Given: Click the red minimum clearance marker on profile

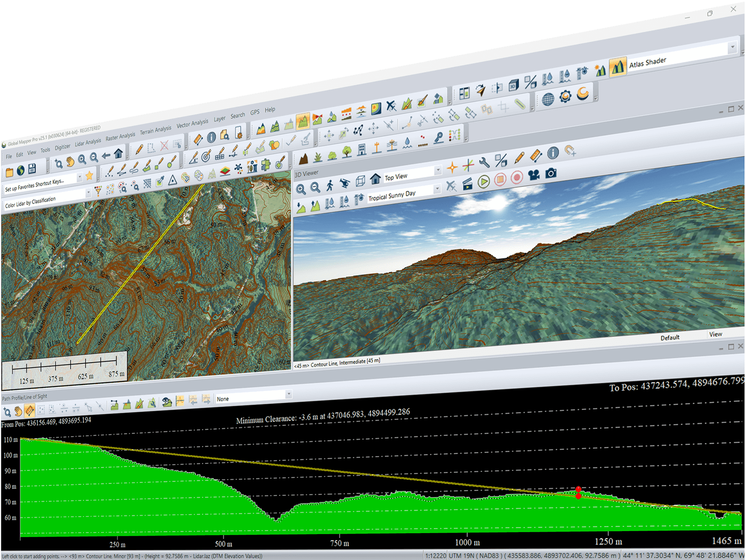Looking at the screenshot, I should tap(578, 496).
